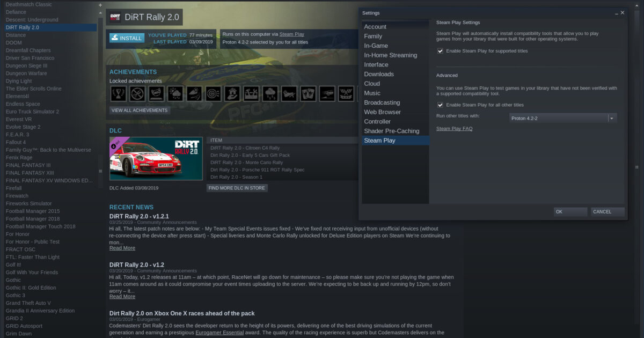The height and width of the screenshot is (338, 644).
Task: Click View All Achievements button
Action: click(x=140, y=110)
